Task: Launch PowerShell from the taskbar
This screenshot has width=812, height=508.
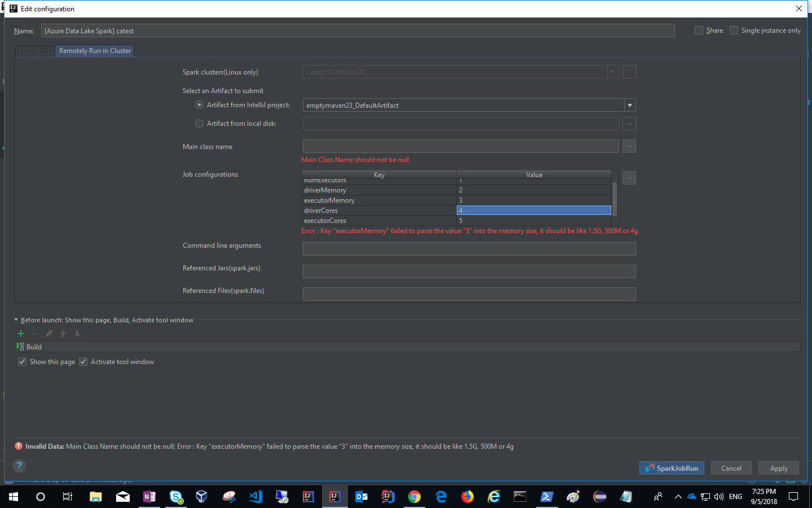Action: click(x=546, y=497)
